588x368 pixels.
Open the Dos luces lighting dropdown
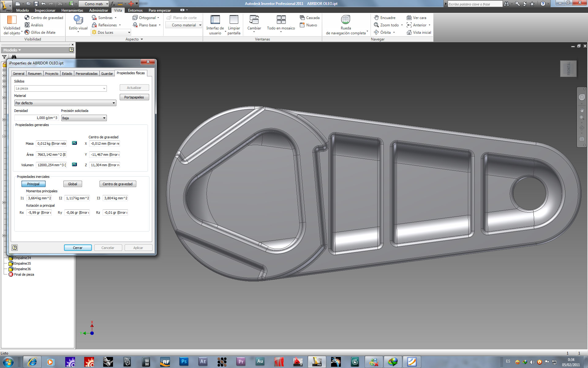tap(111, 33)
